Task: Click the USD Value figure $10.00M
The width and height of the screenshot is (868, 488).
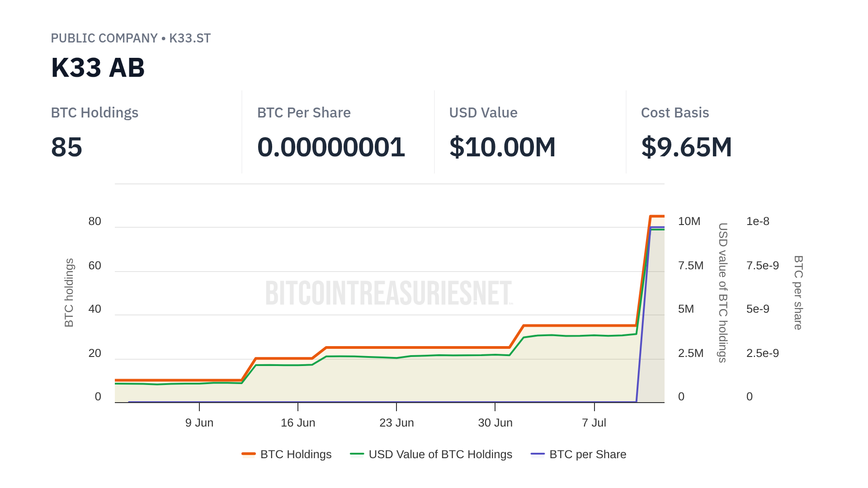Action: (502, 147)
